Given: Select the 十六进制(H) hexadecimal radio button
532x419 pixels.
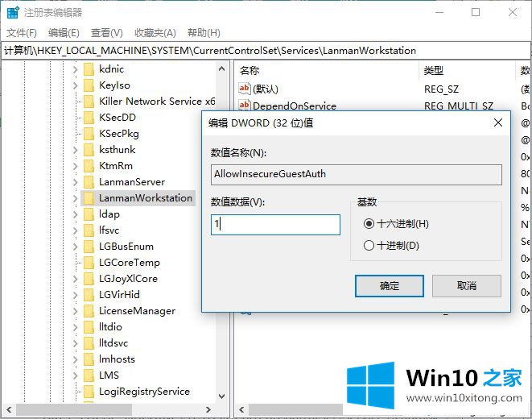Looking at the screenshot, I should (x=369, y=224).
